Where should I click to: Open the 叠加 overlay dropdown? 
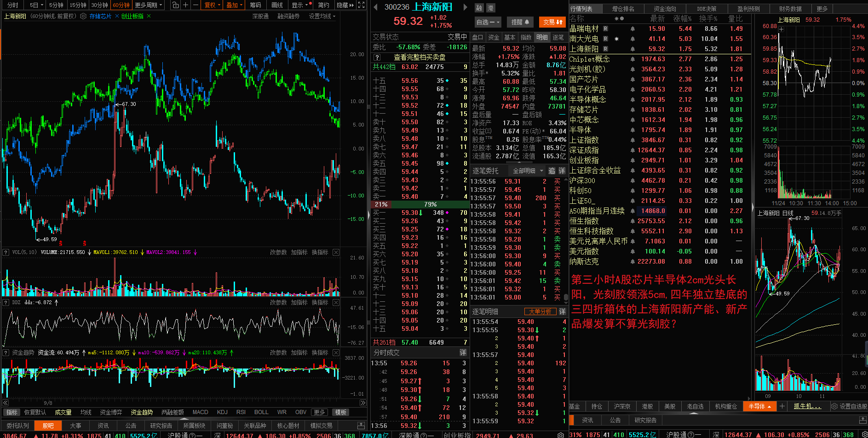[x=234, y=5]
